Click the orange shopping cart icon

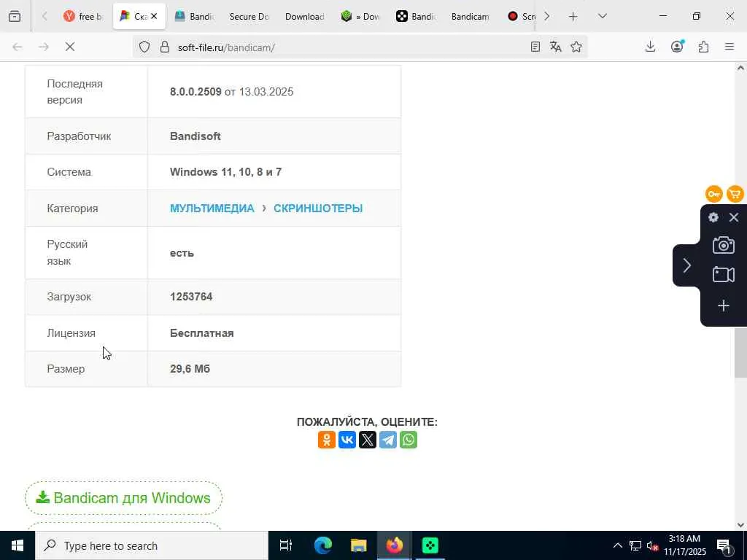click(735, 194)
